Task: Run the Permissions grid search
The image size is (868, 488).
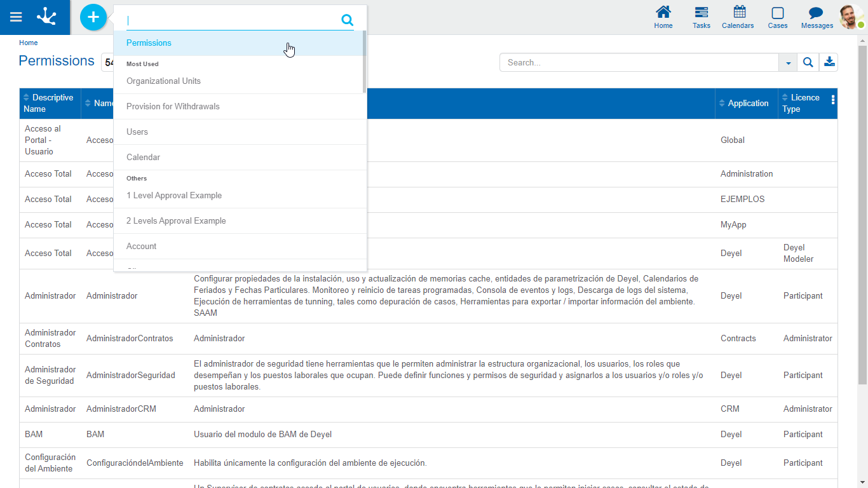Action: pyautogui.click(x=808, y=62)
